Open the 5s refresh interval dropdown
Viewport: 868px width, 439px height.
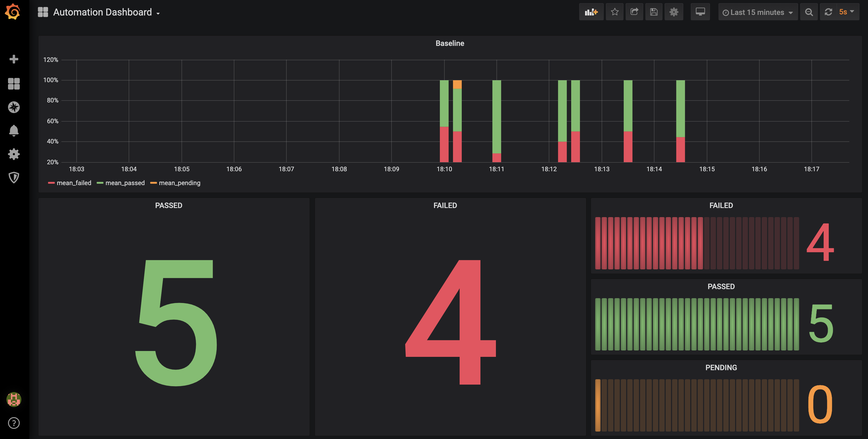pyautogui.click(x=846, y=12)
